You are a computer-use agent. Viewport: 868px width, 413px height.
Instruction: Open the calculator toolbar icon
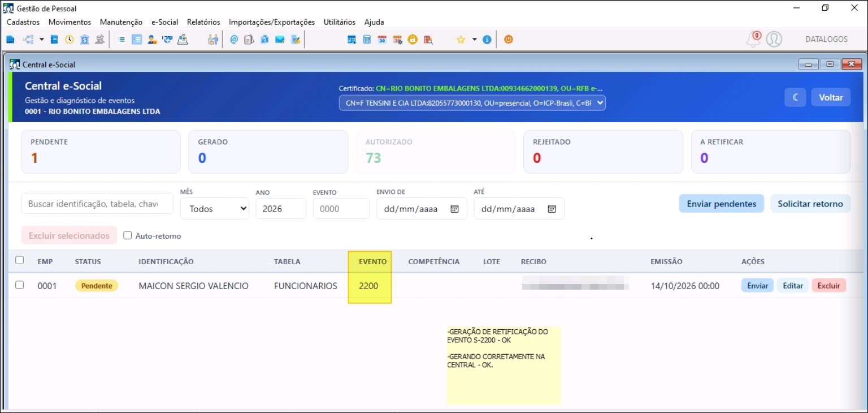(x=367, y=40)
